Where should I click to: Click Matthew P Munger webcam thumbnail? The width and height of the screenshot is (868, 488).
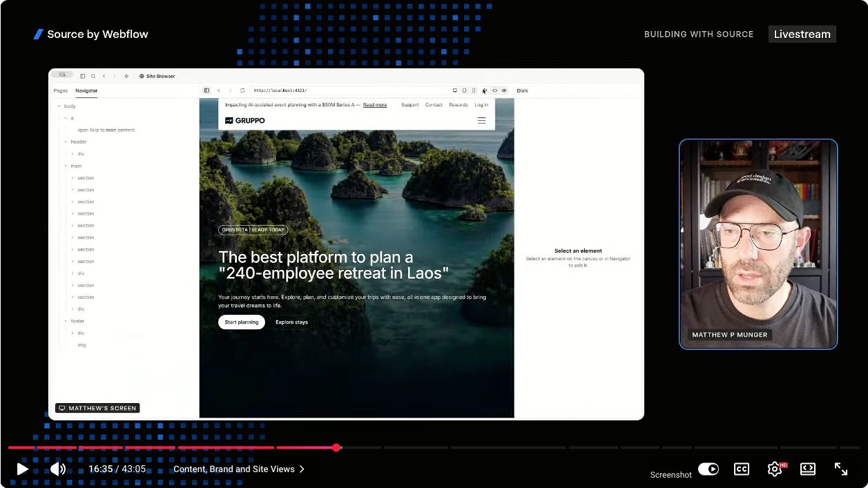point(758,244)
